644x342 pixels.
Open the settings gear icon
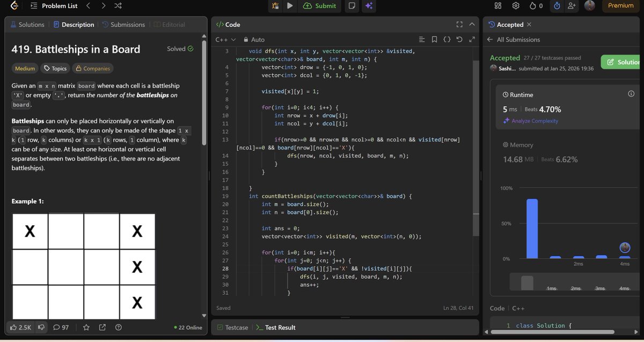(x=515, y=6)
